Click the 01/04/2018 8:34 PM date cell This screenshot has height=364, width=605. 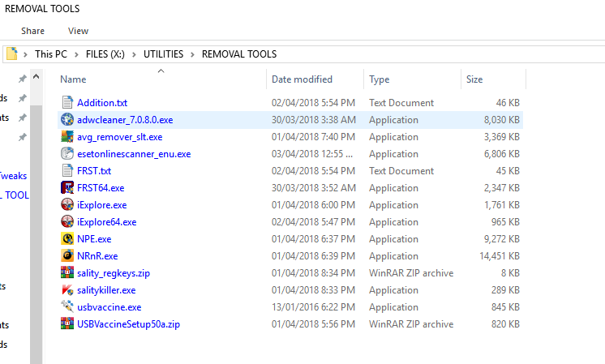click(313, 273)
